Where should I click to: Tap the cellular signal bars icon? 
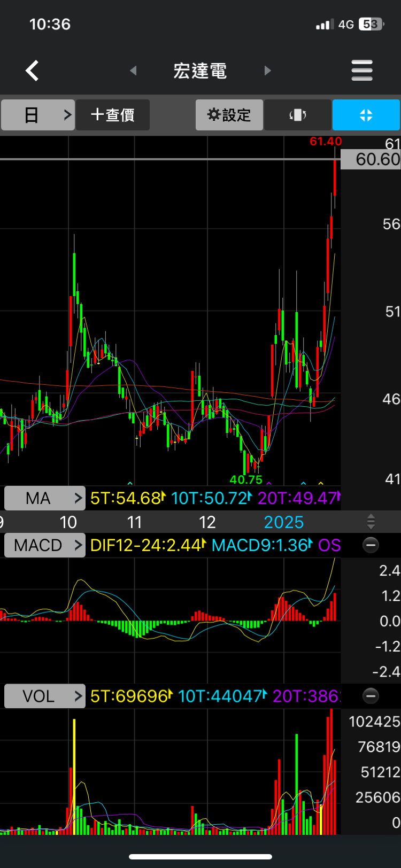click(x=325, y=25)
